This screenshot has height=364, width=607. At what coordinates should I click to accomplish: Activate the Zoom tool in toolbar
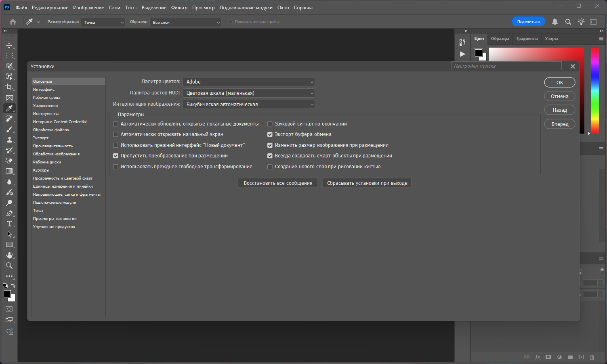point(9,266)
